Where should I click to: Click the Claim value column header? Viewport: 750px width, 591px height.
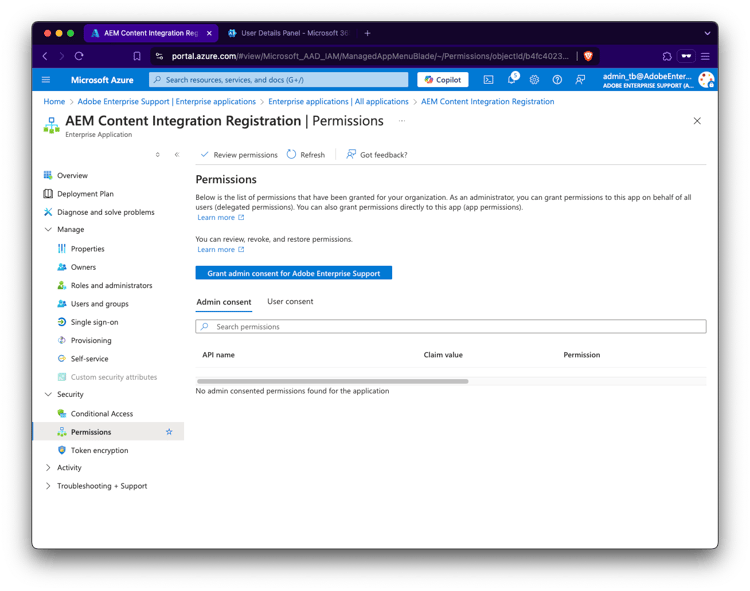tap(443, 355)
